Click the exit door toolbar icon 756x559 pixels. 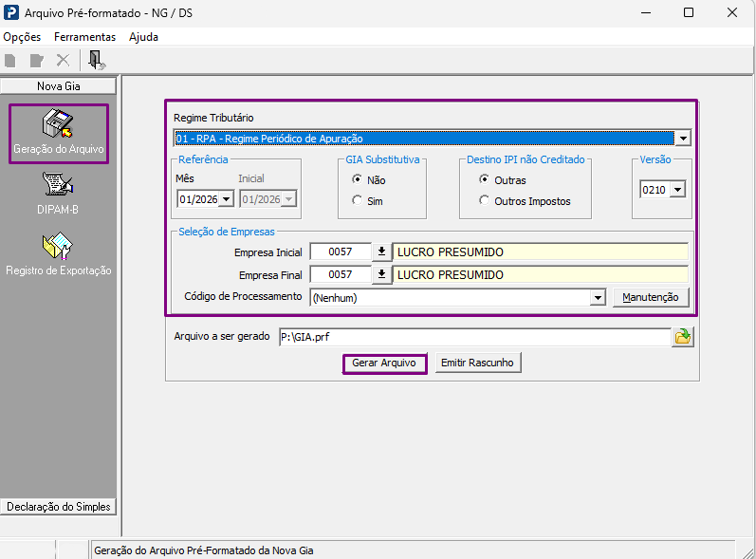pyautogui.click(x=97, y=61)
